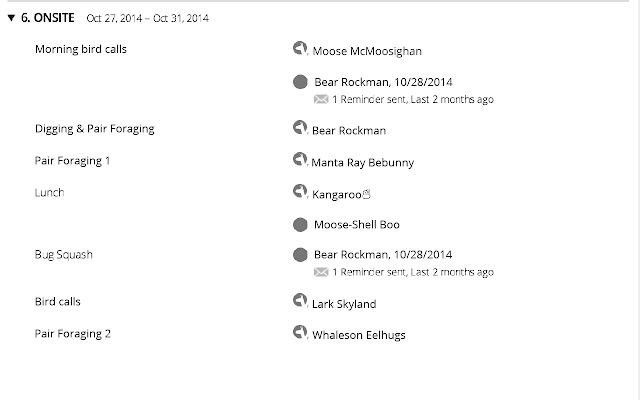Click gray circle beside Moose-Shell Boo
Image resolution: width=640 pixels, height=400 pixels.
click(x=300, y=224)
